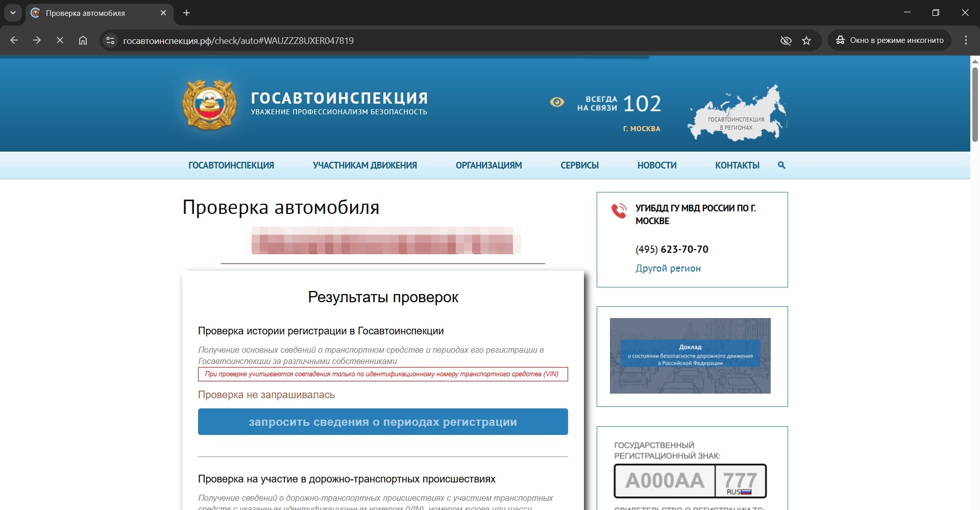980x510 pixels.
Task: Open the СЕРВИСЫ menu
Action: pos(579,165)
